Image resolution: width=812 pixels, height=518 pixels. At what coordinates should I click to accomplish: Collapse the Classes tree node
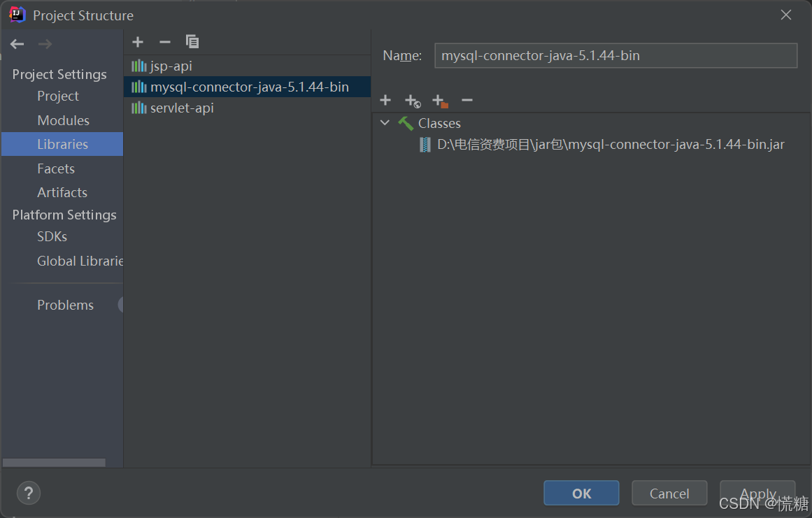(x=385, y=122)
